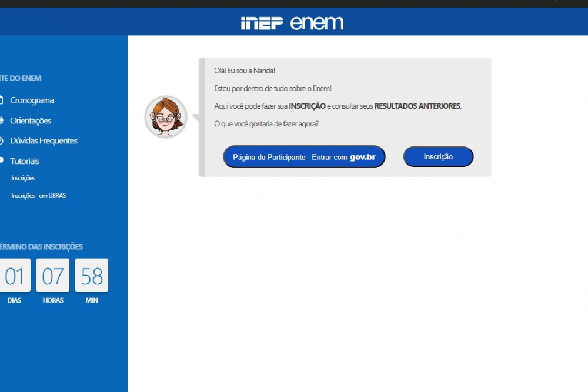Click 'Estou por dentro de tudo sobre o Enem!'
588x392 pixels.
(x=273, y=88)
